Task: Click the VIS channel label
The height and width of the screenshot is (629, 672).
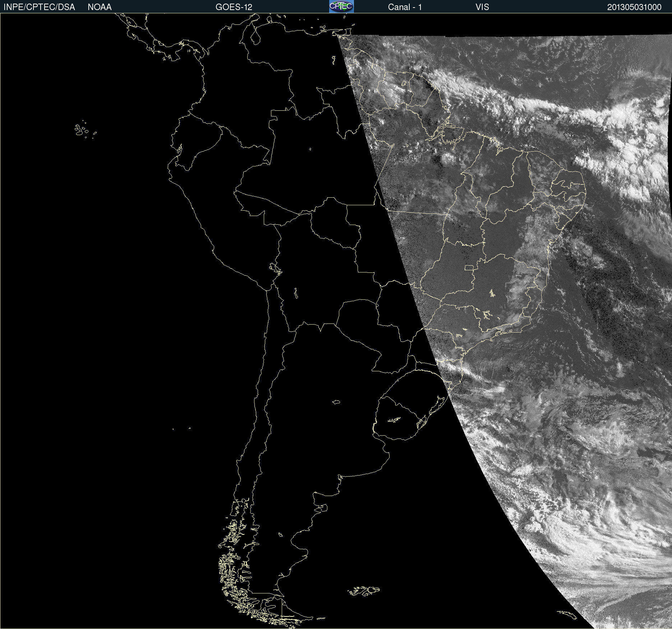Action: tap(482, 7)
